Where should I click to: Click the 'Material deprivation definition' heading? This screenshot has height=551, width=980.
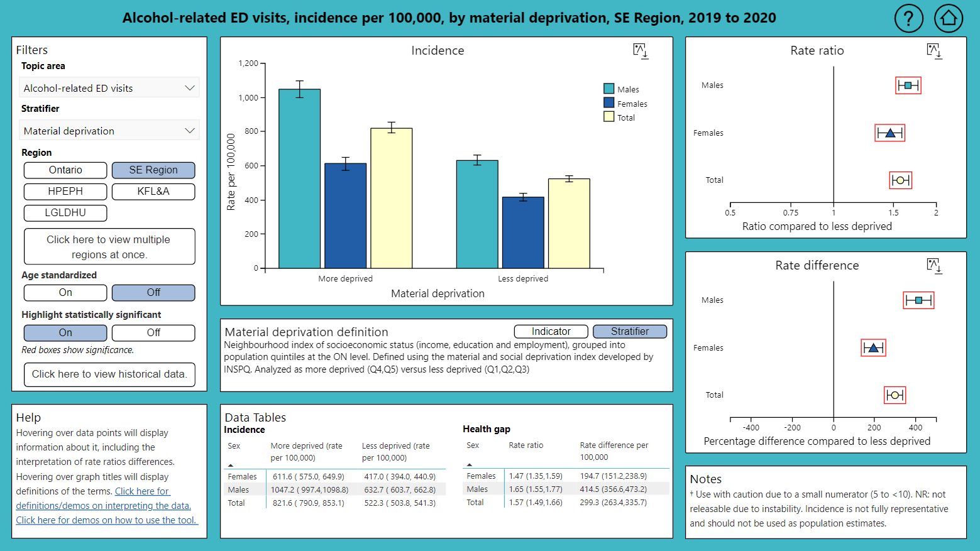(x=306, y=332)
